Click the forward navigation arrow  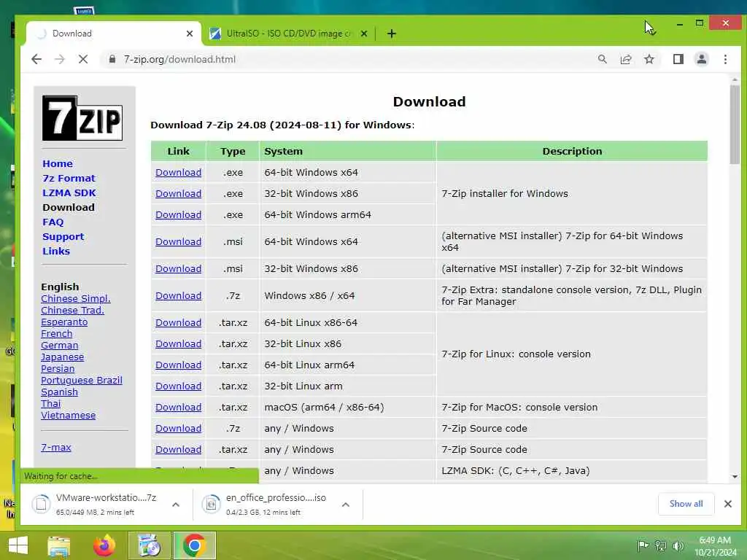(60, 59)
